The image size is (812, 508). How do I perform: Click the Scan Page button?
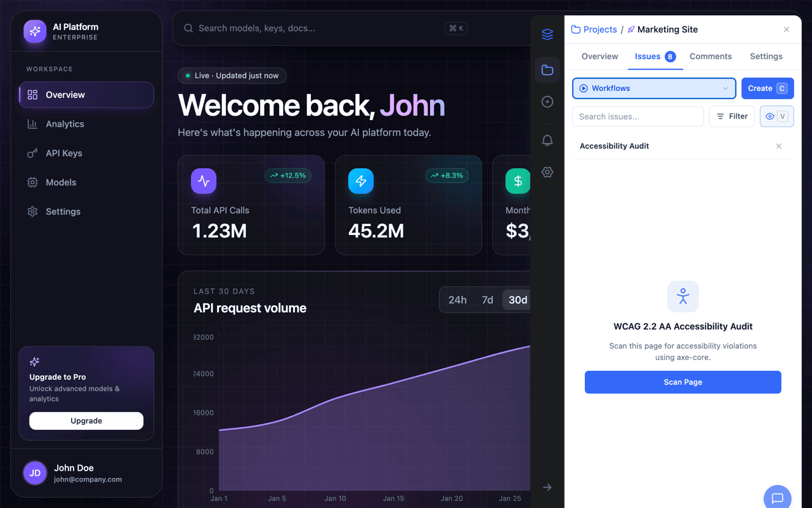[683, 382]
